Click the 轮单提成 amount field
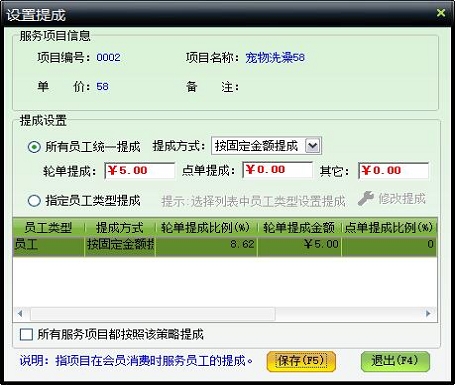Image resolution: width=455 pixels, height=385 pixels. pyautogui.click(x=140, y=170)
